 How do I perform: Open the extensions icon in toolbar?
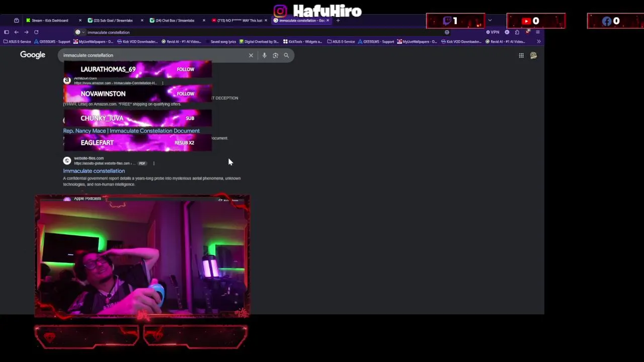(x=517, y=32)
